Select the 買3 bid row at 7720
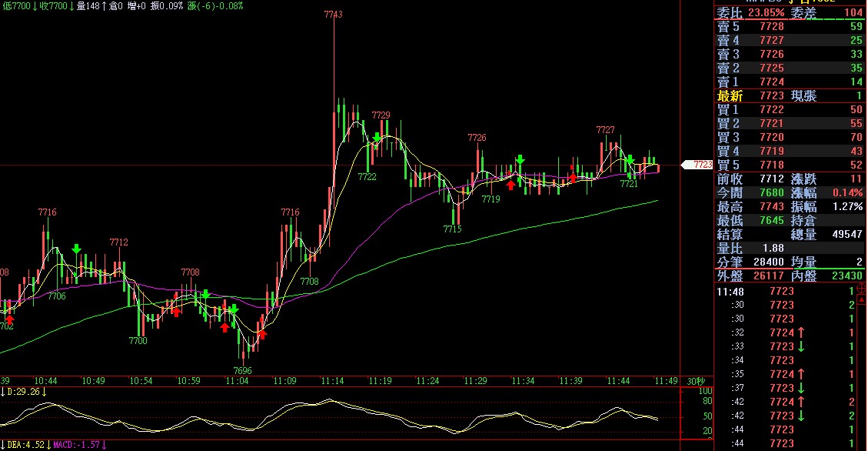The image size is (868, 451). click(x=790, y=138)
